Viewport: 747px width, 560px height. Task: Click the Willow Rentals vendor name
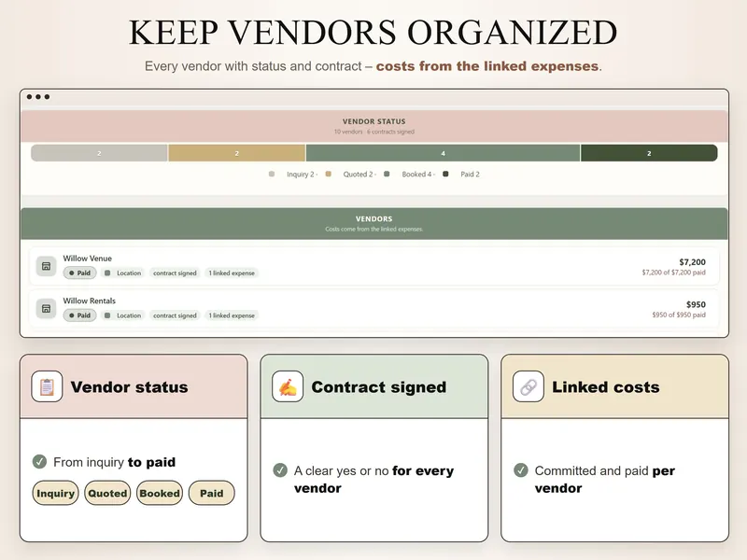[x=89, y=301]
